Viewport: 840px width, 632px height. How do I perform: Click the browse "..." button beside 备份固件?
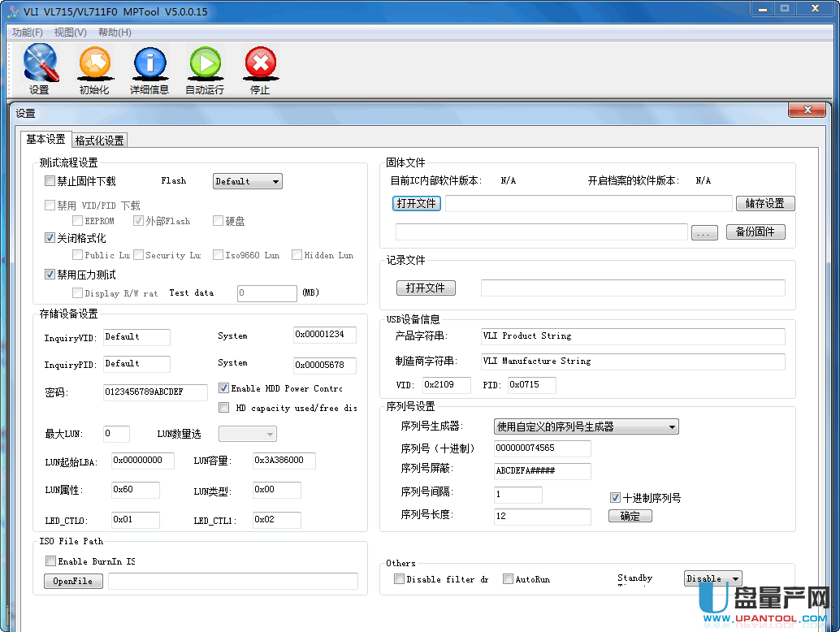click(704, 233)
